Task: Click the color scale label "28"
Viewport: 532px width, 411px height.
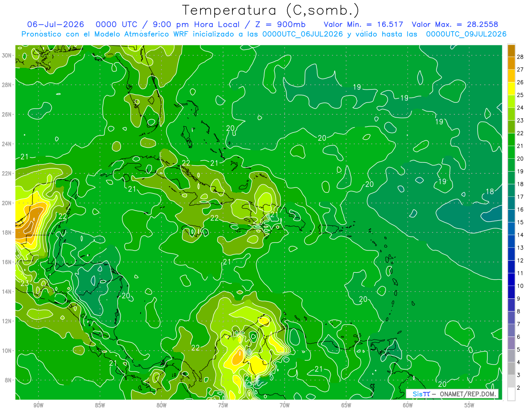Action: click(x=520, y=57)
